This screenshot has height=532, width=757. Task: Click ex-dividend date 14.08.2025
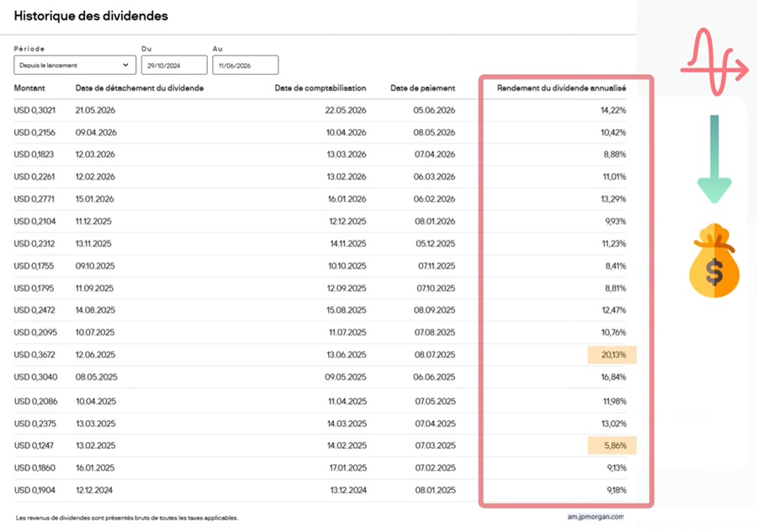[x=95, y=310]
